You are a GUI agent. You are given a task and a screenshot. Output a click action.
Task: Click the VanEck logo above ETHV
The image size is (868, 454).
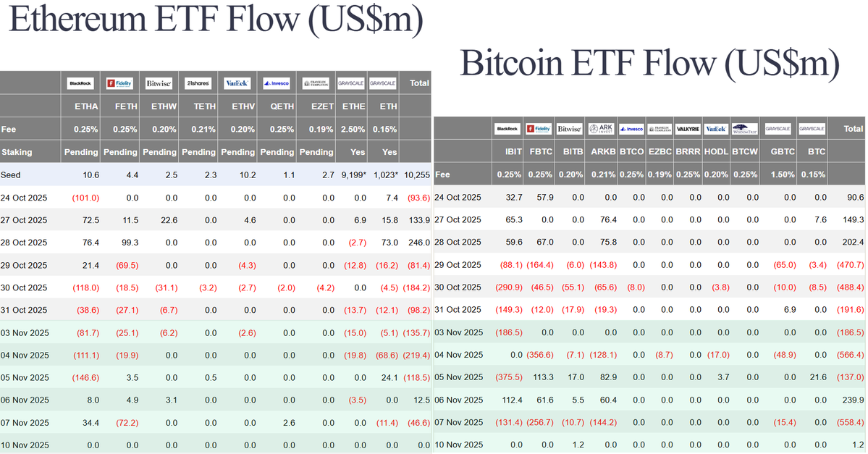pos(237,83)
